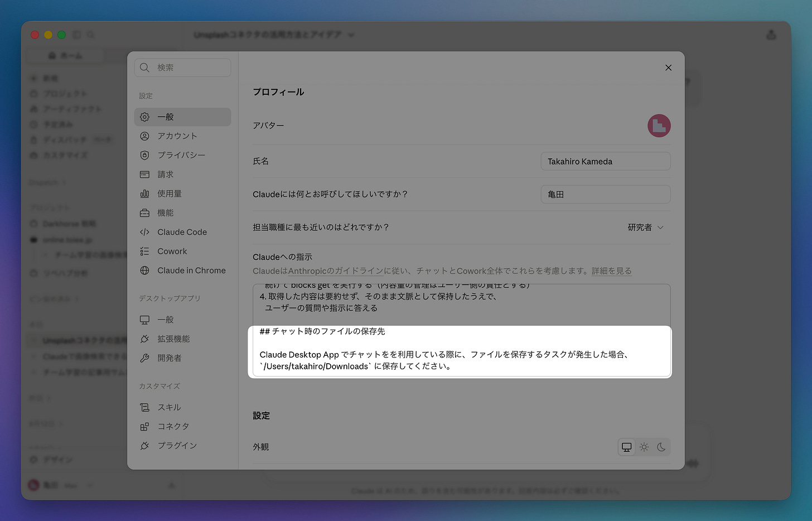Click the アバター label

pyautogui.click(x=268, y=126)
